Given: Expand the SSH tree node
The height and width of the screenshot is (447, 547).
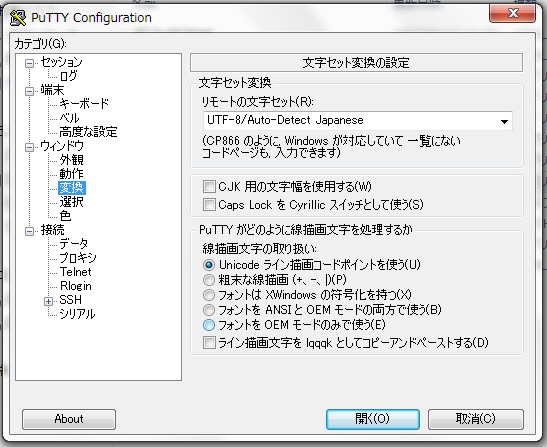Looking at the screenshot, I should point(48,301).
